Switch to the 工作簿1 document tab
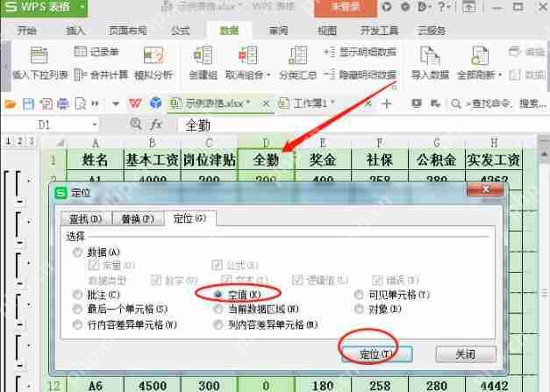The width and height of the screenshot is (550, 392). pyautogui.click(x=313, y=103)
